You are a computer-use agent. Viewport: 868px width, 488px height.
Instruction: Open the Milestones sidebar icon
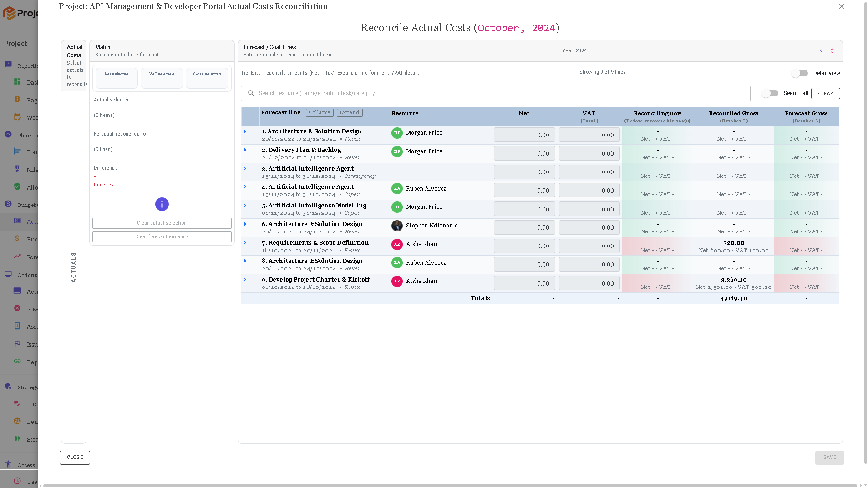[17, 169]
